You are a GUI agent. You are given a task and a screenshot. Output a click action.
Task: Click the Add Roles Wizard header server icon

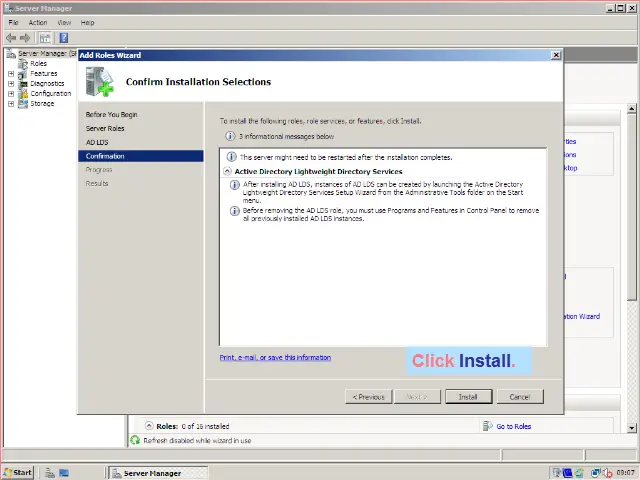(99, 82)
